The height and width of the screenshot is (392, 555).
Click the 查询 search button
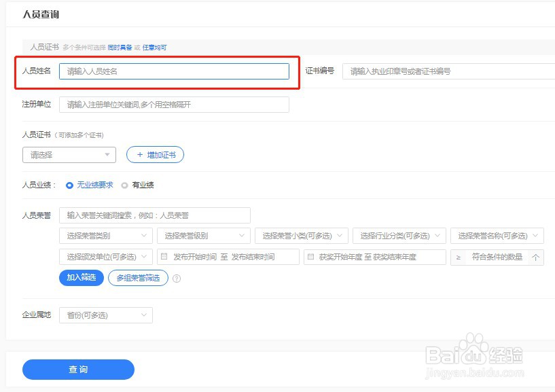78,370
